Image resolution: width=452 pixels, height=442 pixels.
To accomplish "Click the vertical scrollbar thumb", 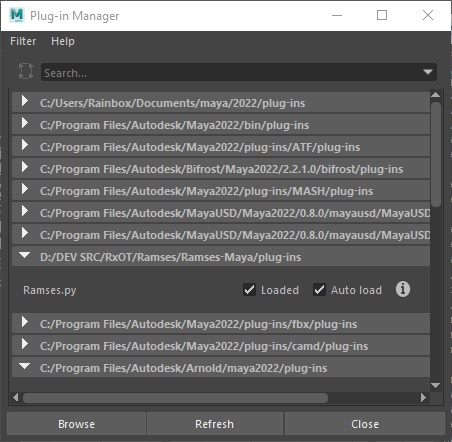I will (436, 154).
